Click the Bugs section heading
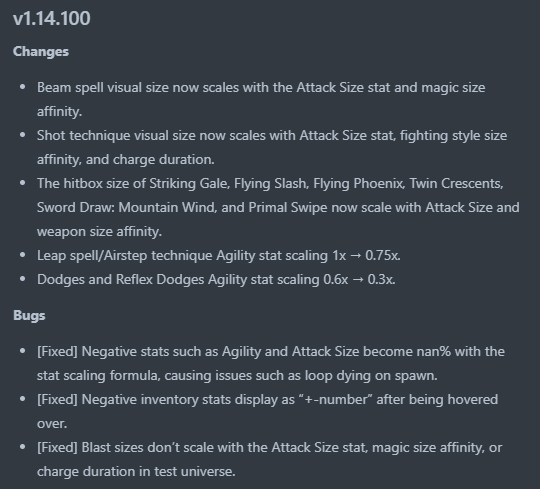This screenshot has height=489, width=540. pyautogui.click(x=29, y=316)
